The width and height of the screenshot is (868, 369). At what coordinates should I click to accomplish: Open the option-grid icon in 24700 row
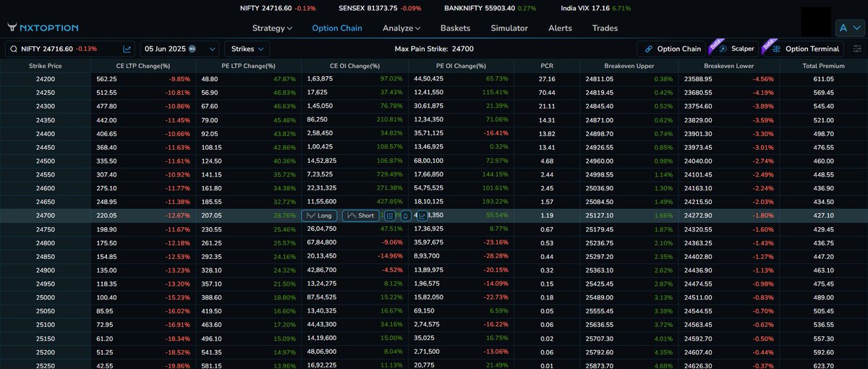click(390, 216)
